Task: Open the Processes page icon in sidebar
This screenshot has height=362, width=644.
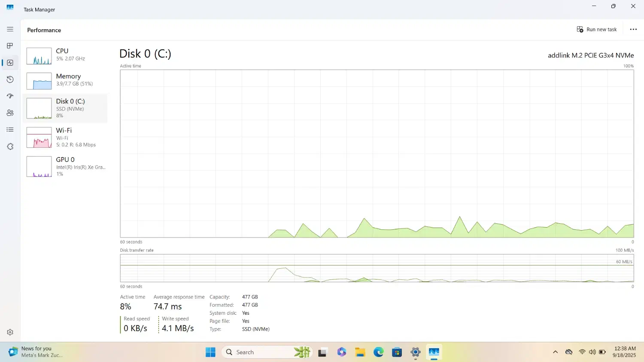Action: [x=10, y=46]
